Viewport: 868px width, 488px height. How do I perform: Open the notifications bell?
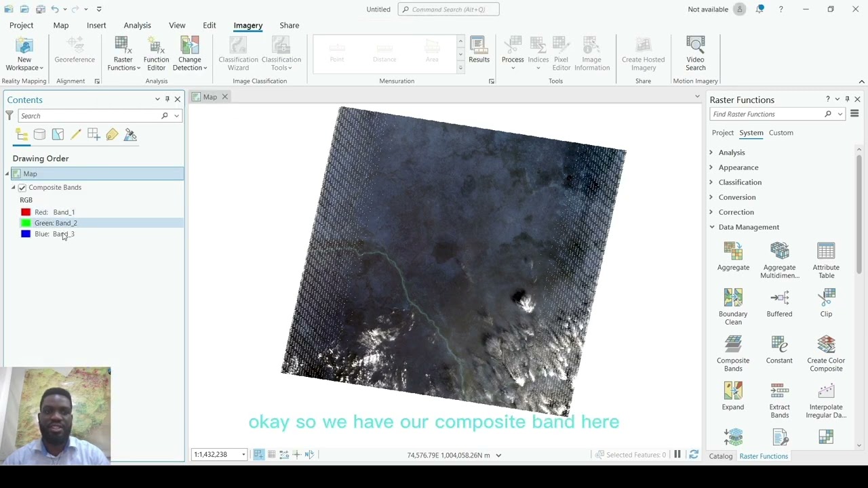click(x=760, y=9)
